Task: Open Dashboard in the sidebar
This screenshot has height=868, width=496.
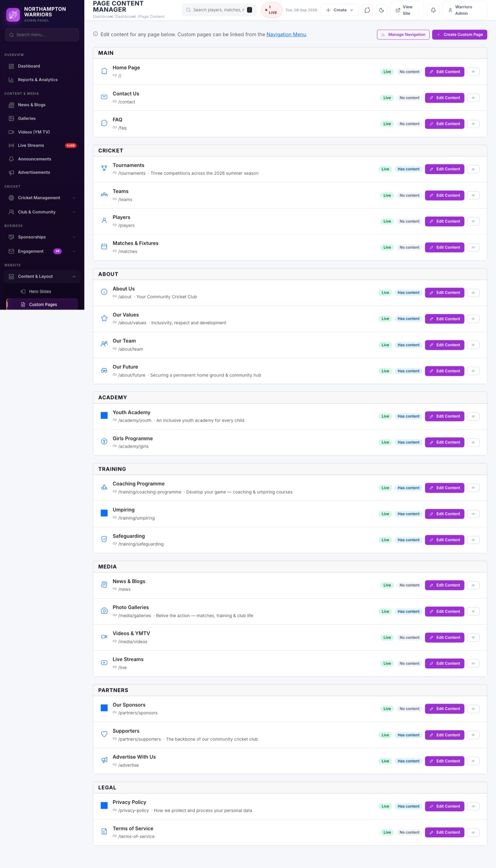Action: click(x=42, y=66)
